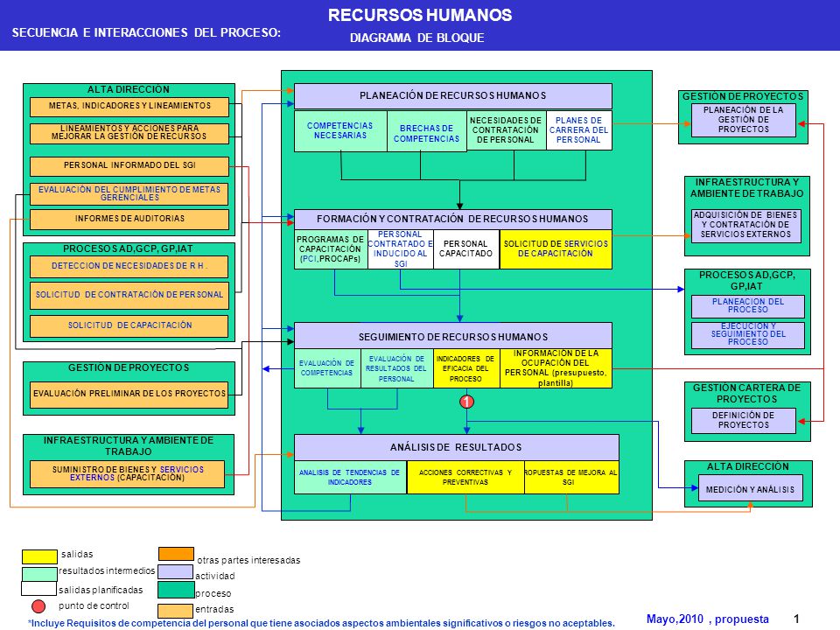The image size is (840, 630).
Task: Click 'SUMINISTRO DE BIENES Y SERVICIOS EXTERNOS' box
Action: click(x=128, y=474)
